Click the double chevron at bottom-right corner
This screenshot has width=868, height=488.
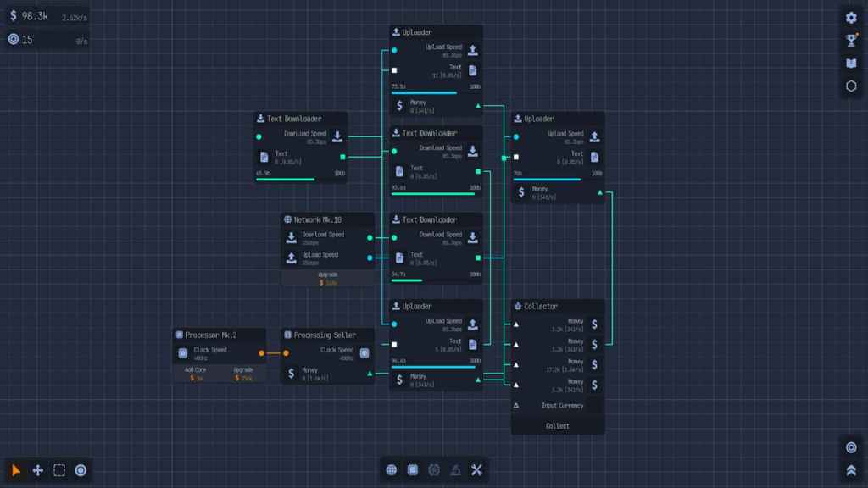point(851,468)
